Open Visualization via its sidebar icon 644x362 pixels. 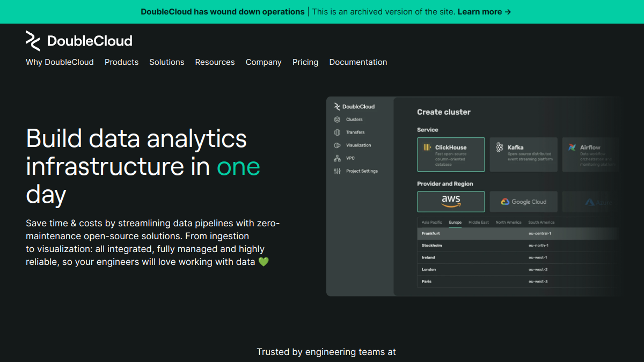coord(337,145)
